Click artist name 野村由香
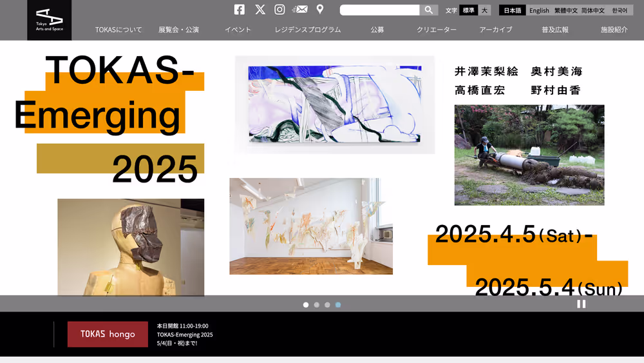 tap(556, 90)
